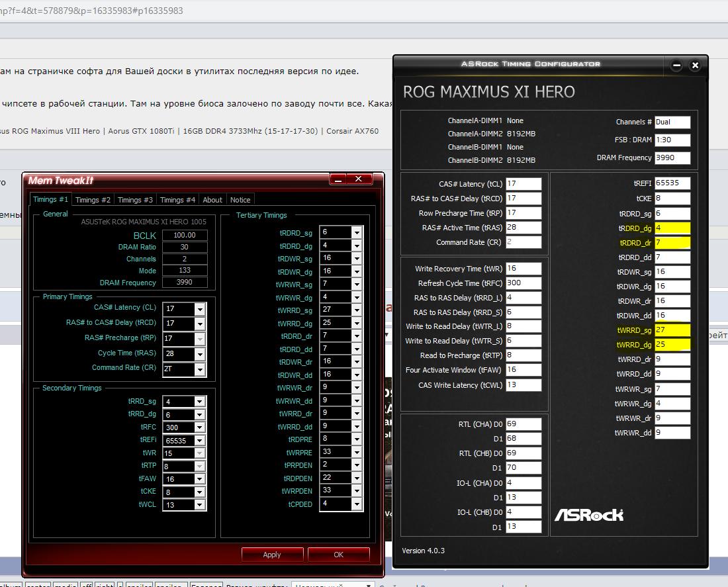This screenshot has height=587, width=728.
Task: Click the BCLK field showing 100.00
Action: point(185,235)
